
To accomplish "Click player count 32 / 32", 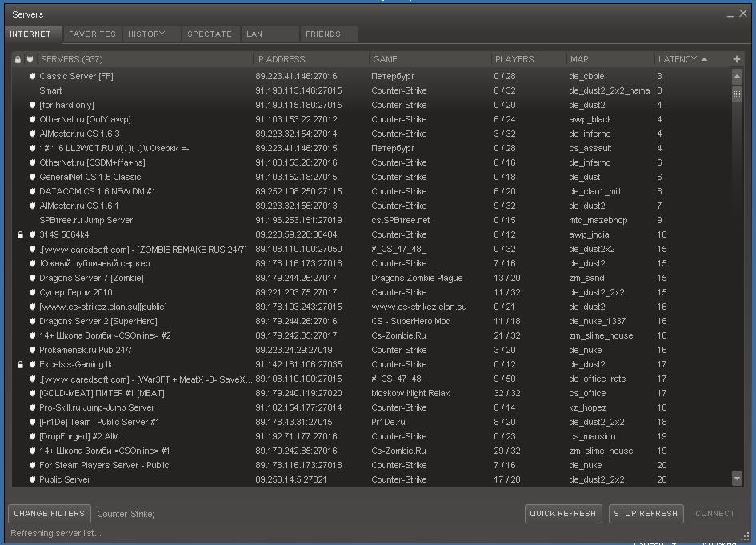I will click(x=506, y=393).
